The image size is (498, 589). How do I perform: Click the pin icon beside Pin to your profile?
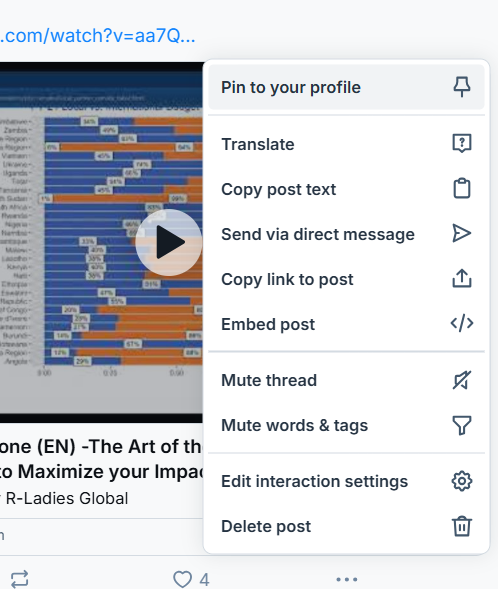462,87
